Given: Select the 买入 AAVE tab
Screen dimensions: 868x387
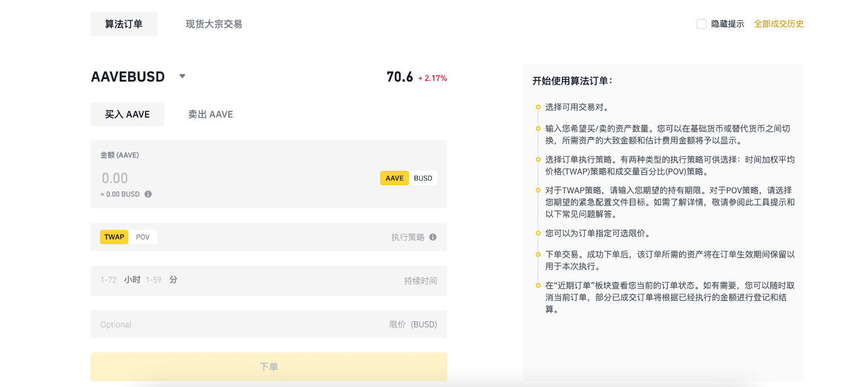Looking at the screenshot, I should pyautogui.click(x=127, y=115).
